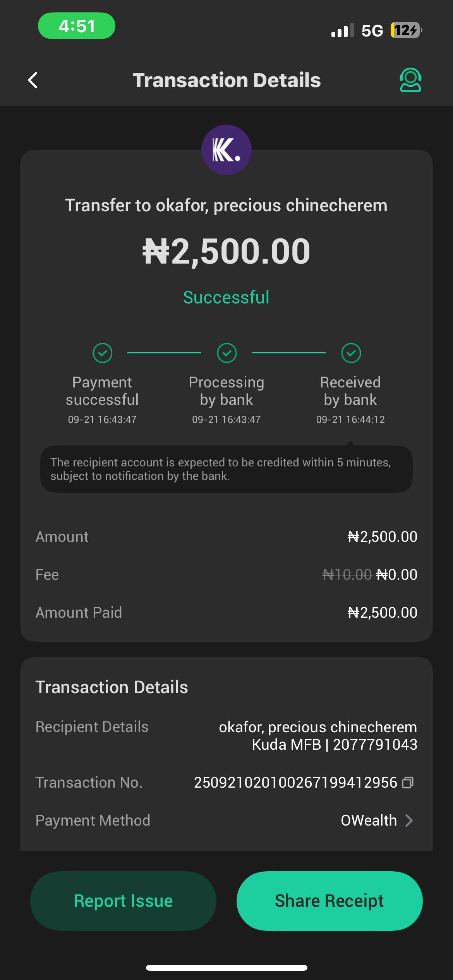Image resolution: width=453 pixels, height=980 pixels.
Task: Tap the cellular signal bars
Action: (x=342, y=30)
